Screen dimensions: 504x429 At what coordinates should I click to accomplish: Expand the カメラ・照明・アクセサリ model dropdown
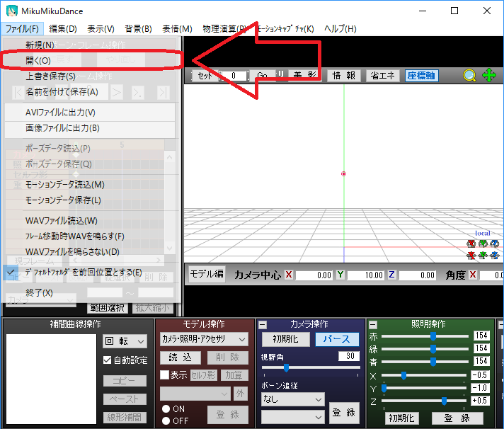pyautogui.click(x=203, y=339)
